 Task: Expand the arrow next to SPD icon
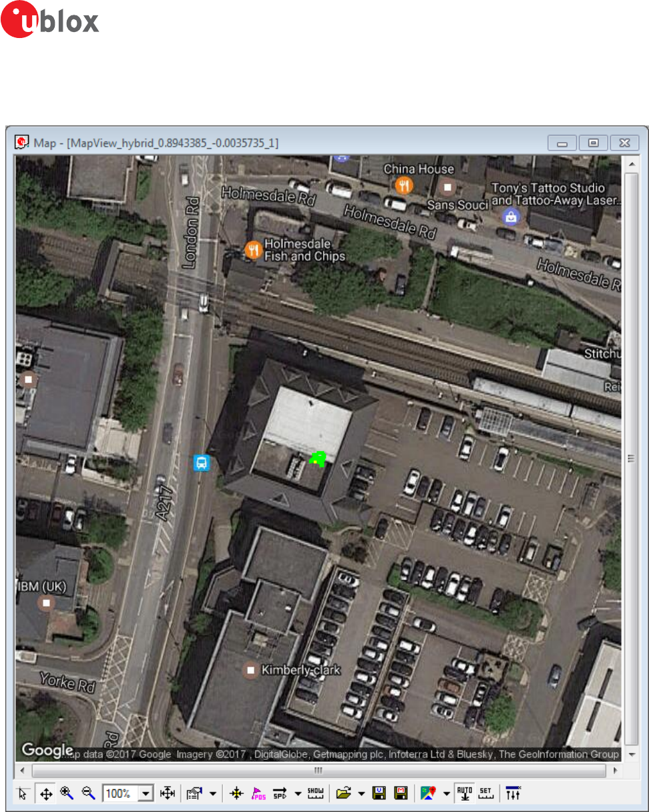(297, 794)
